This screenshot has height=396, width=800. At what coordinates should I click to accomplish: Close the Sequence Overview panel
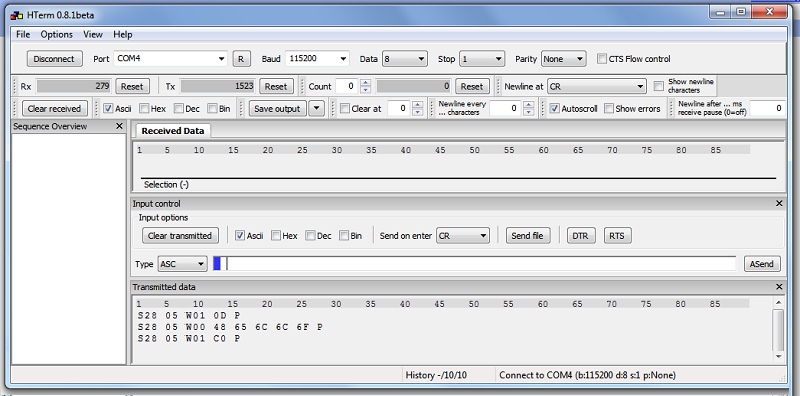119,126
